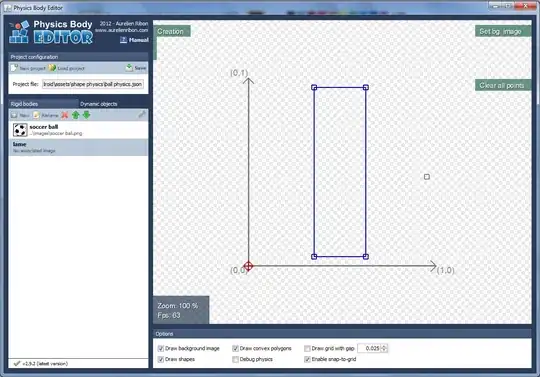This screenshot has width=540, height=377.
Task: Select soccer ball in bodies list
Action: (x=78, y=130)
